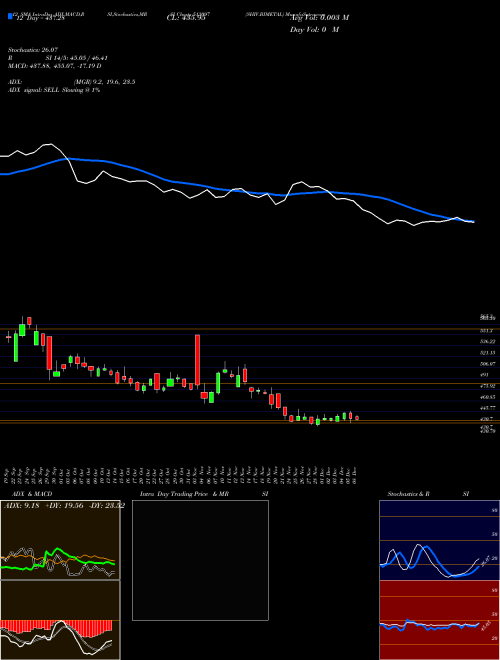Viewport: 500px width, 660px height.
Task: Click the 'Intra Day Trading Price & MR' title
Action: pyautogui.click(x=184, y=494)
